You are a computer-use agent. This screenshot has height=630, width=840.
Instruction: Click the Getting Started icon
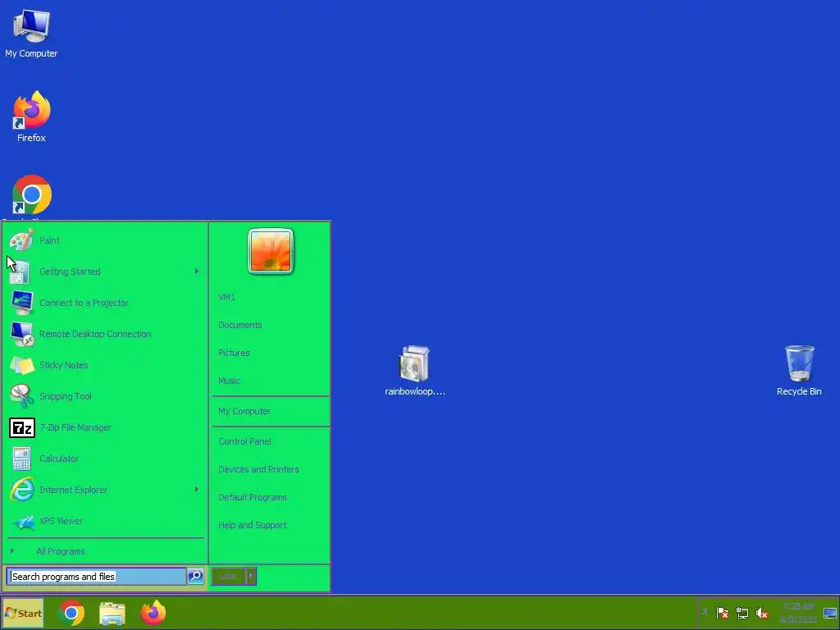pos(21,272)
